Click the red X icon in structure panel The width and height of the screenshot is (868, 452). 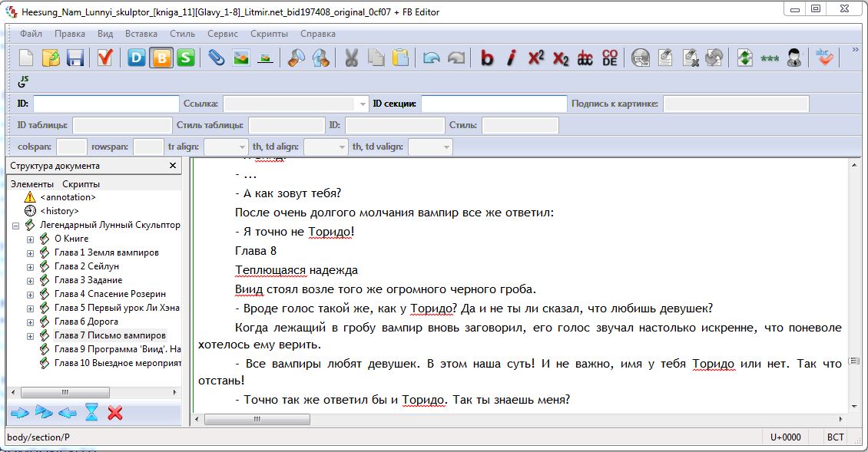click(x=115, y=414)
